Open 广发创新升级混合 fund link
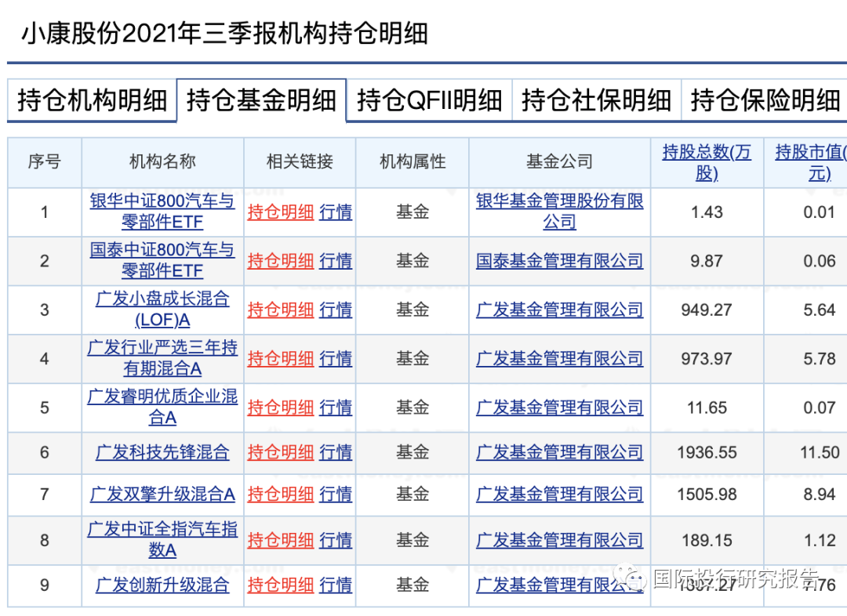The image size is (847, 616). 162,585
